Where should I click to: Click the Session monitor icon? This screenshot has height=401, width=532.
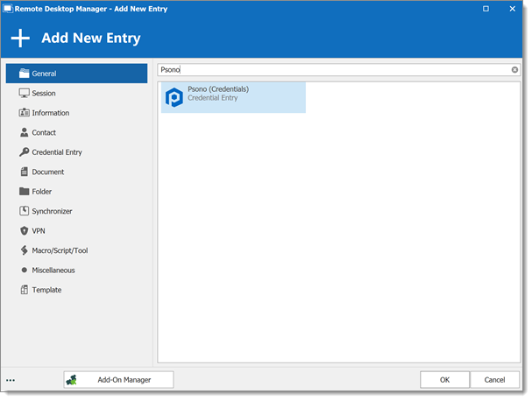click(x=24, y=93)
